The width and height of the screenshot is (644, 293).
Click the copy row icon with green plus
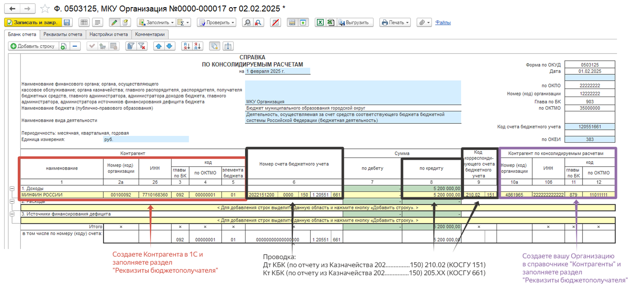tap(63, 46)
